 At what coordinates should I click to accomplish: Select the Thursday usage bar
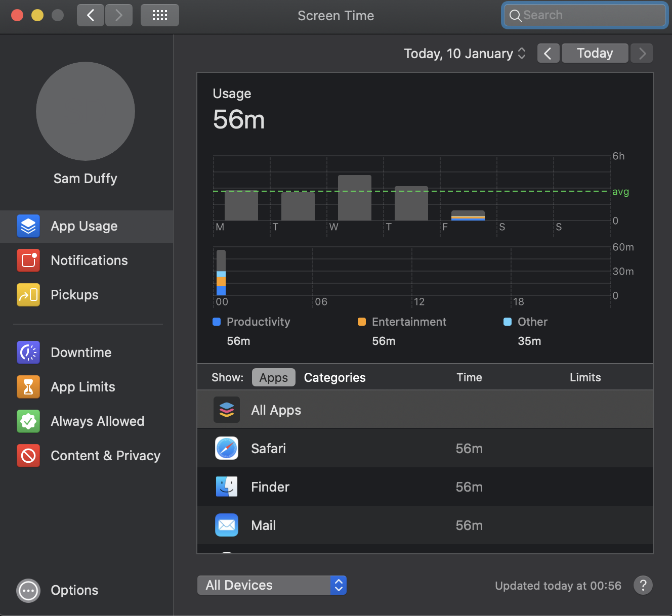tap(411, 203)
